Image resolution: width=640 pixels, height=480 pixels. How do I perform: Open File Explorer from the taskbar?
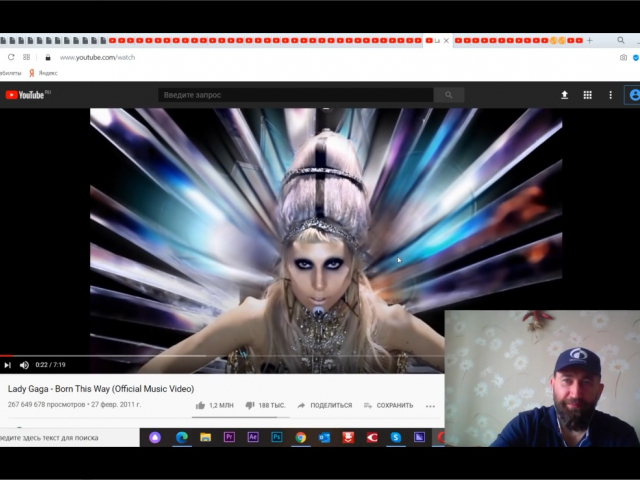[x=205, y=438]
